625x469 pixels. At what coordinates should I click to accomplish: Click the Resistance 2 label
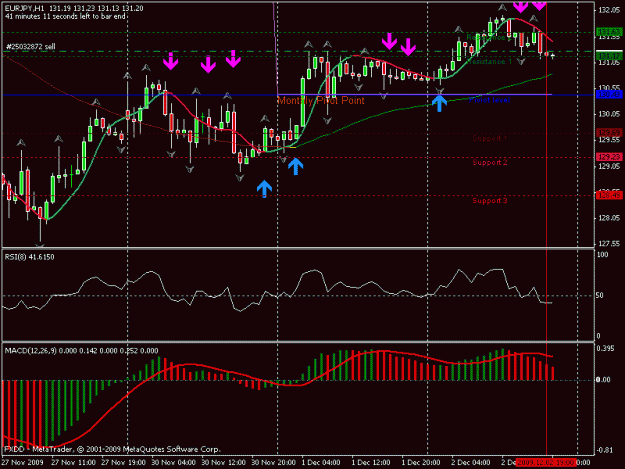coord(489,37)
